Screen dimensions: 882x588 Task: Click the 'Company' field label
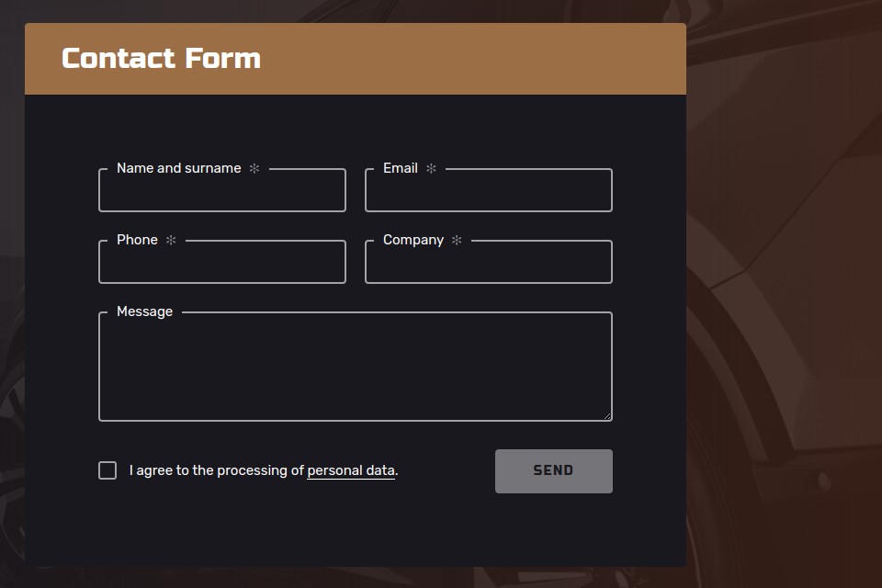(413, 240)
